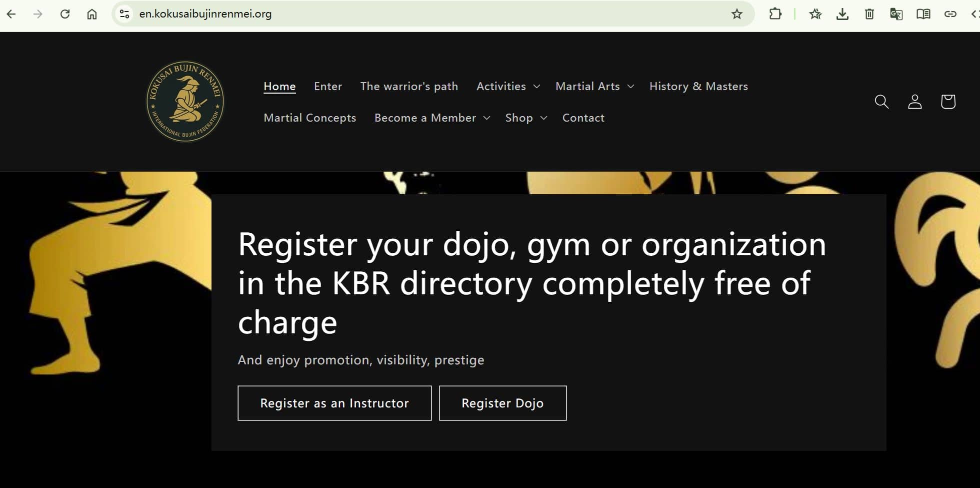Open the shopping cart icon

(x=947, y=102)
